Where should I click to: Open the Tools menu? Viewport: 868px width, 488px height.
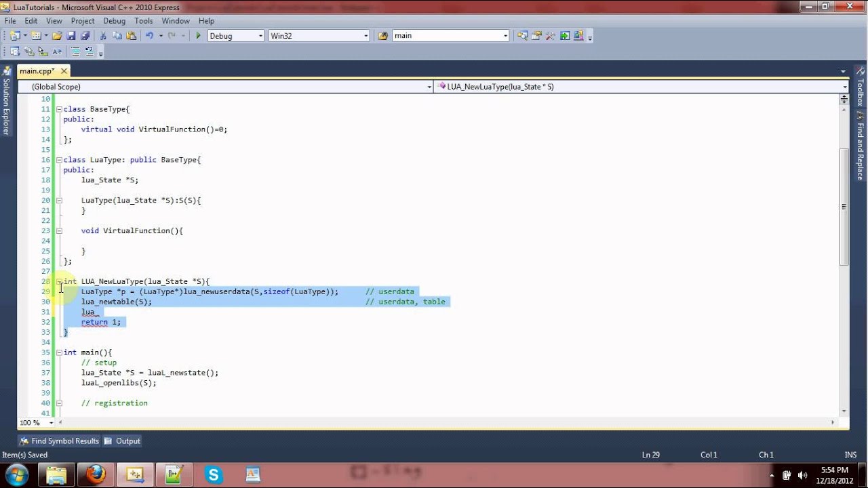[144, 21]
